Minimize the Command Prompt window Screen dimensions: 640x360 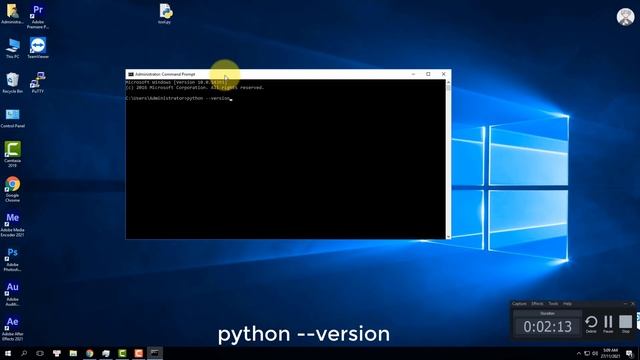pyautogui.click(x=413, y=74)
